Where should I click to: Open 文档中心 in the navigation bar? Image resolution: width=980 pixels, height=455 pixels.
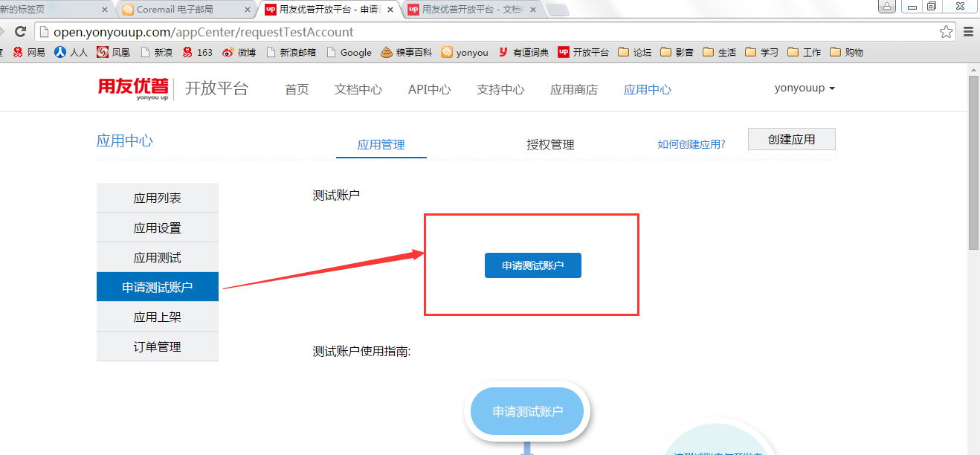coord(358,90)
